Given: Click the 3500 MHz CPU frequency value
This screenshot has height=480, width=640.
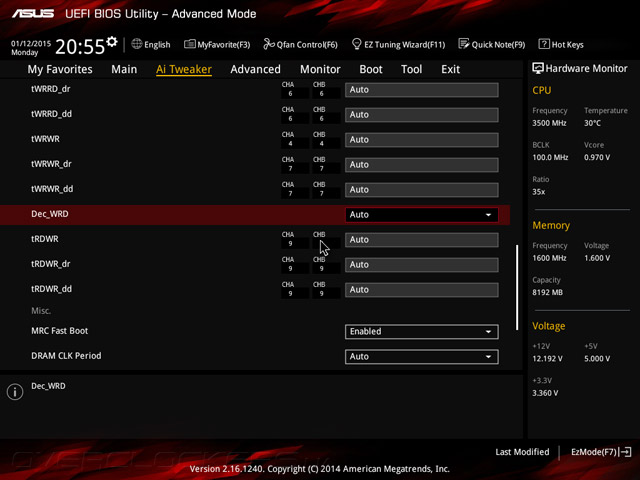Looking at the screenshot, I should 549,123.
